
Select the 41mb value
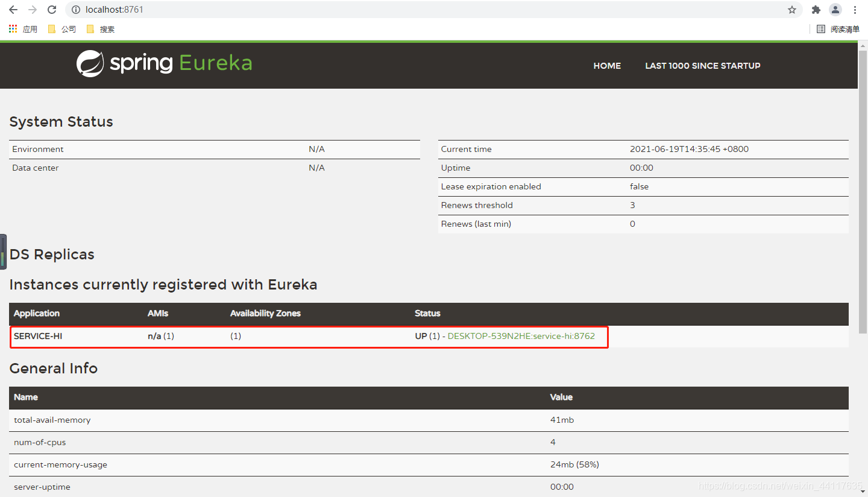562,420
